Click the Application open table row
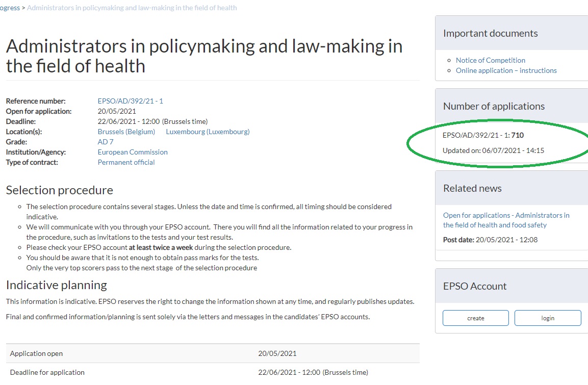This screenshot has height=385, width=588. 213,353
